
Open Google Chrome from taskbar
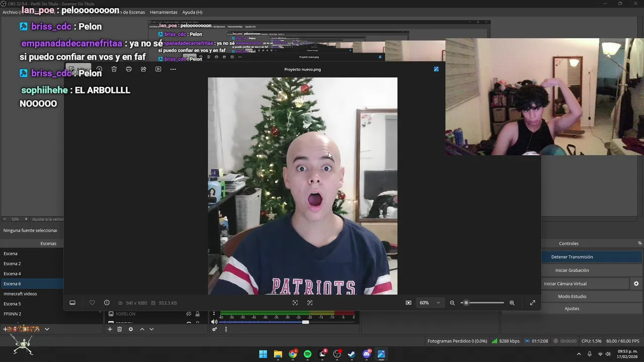point(293,354)
